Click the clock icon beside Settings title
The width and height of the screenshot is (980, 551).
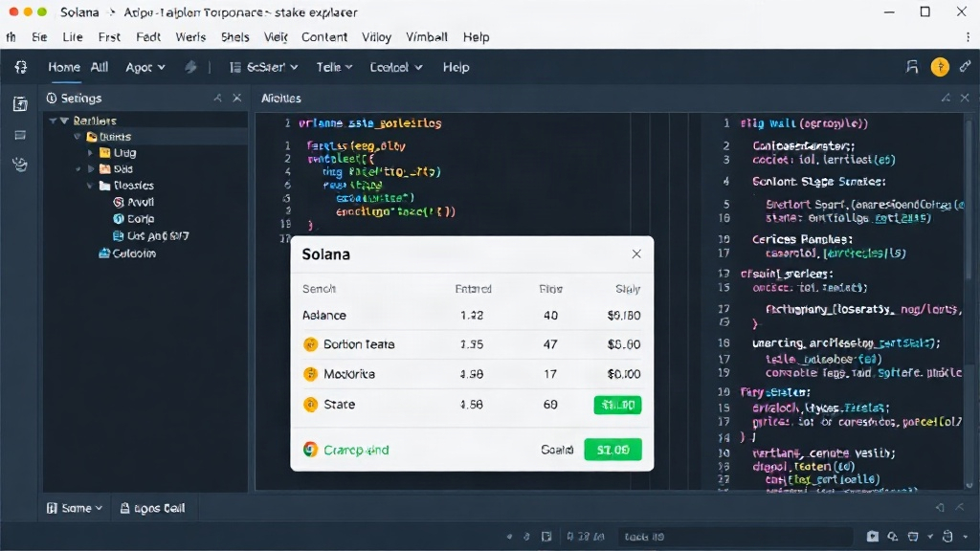pos(52,99)
